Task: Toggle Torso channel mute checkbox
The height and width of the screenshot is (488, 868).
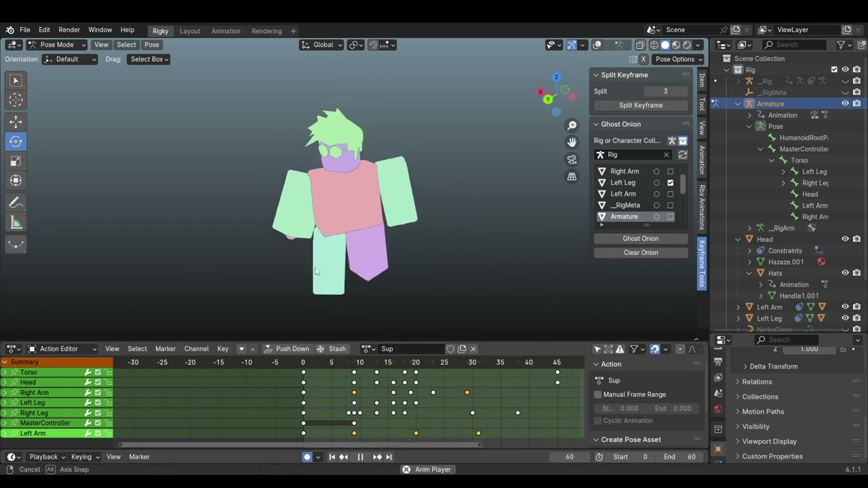Action: tap(98, 373)
